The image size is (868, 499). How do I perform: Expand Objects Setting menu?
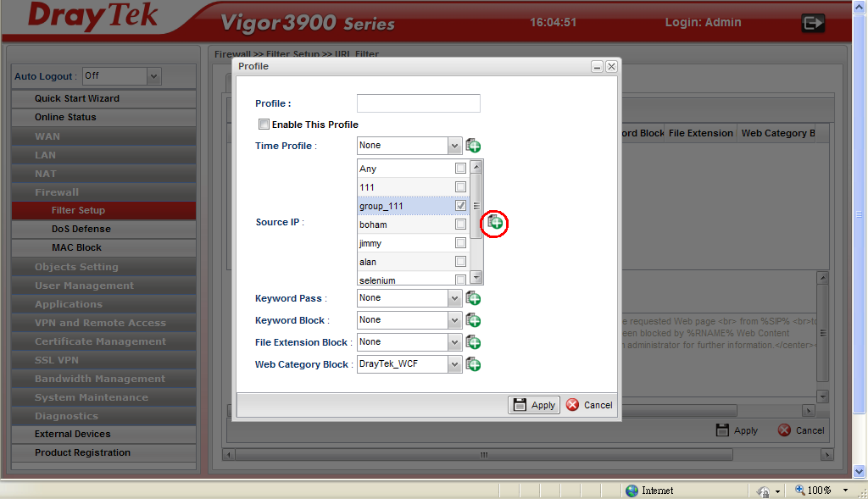[103, 267]
